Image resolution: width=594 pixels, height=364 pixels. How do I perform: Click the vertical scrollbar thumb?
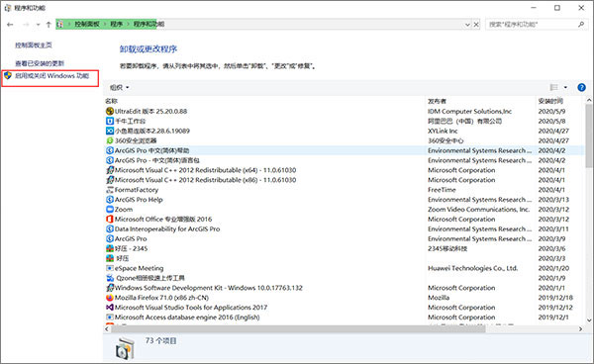tap(589, 136)
